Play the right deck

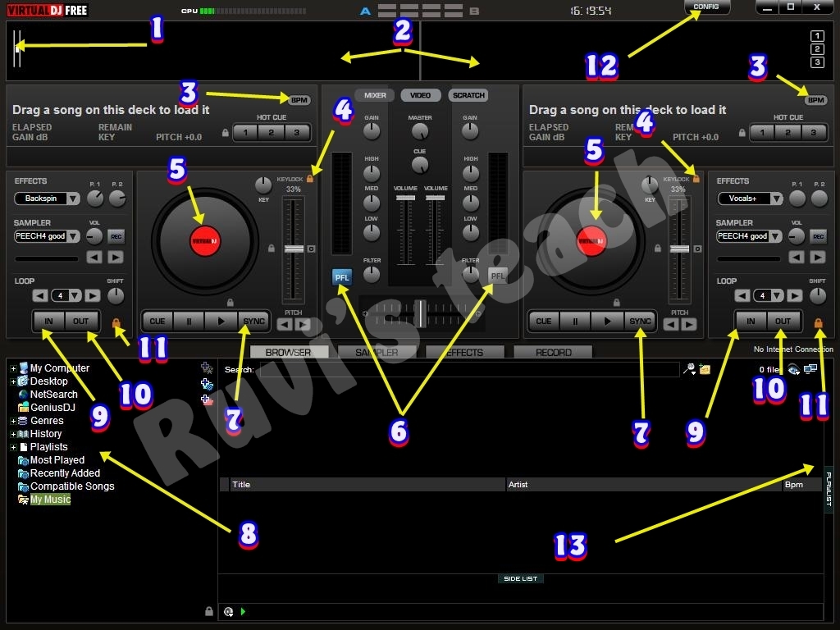[607, 321]
